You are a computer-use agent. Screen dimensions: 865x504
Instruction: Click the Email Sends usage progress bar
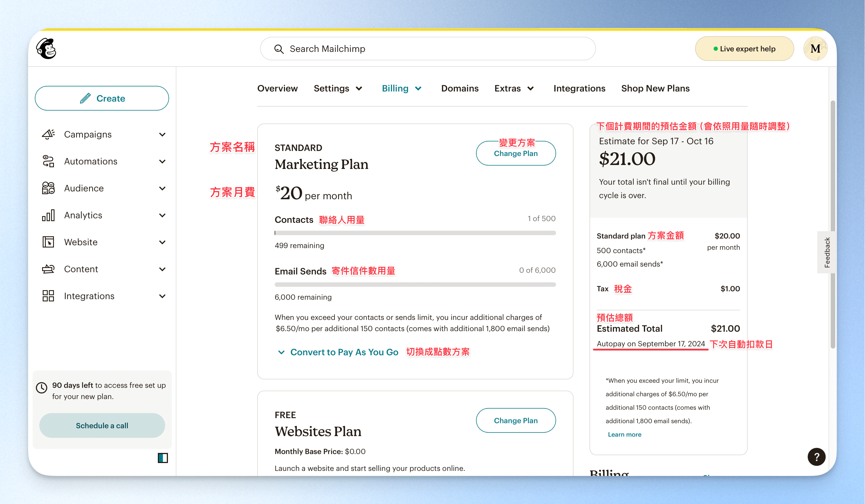tap(415, 285)
